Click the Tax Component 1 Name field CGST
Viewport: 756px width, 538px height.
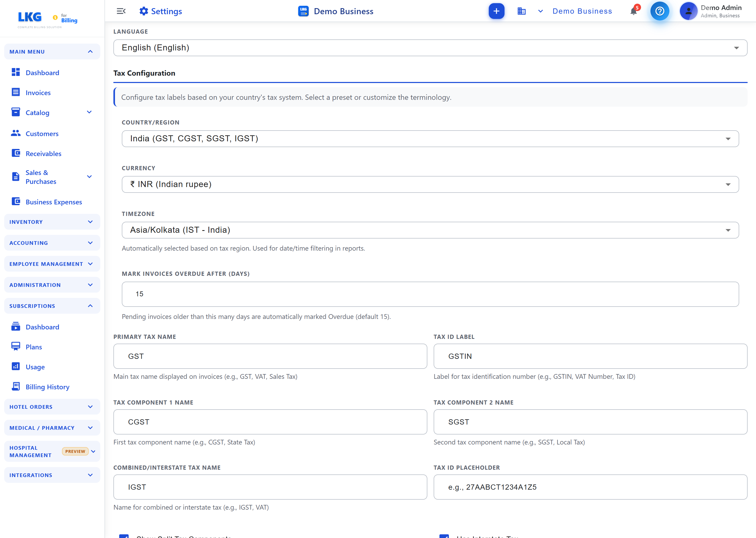270,422
